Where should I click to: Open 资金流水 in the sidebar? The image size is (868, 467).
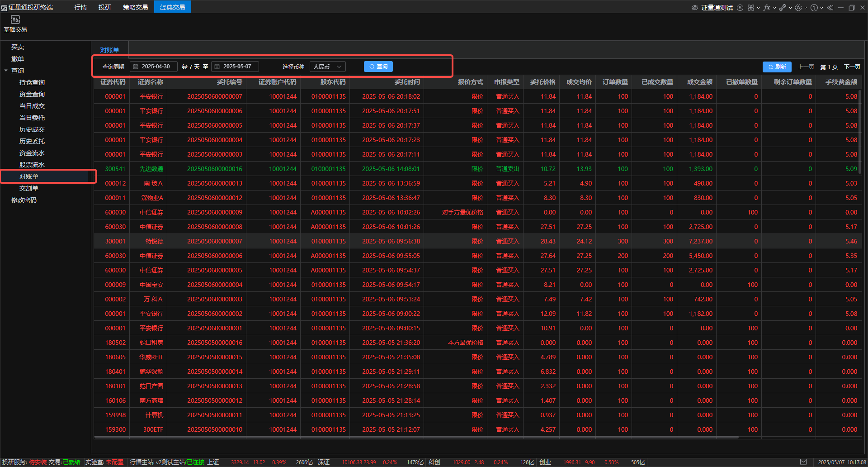32,153
